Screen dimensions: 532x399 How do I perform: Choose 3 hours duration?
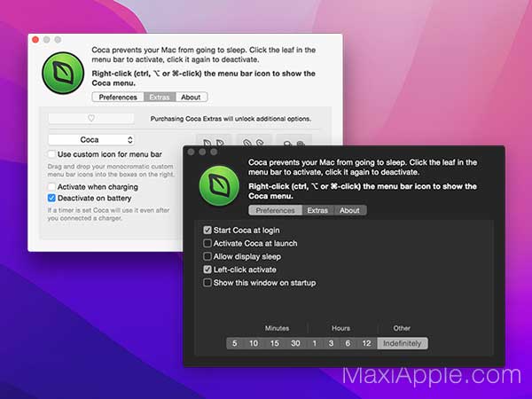(x=331, y=343)
